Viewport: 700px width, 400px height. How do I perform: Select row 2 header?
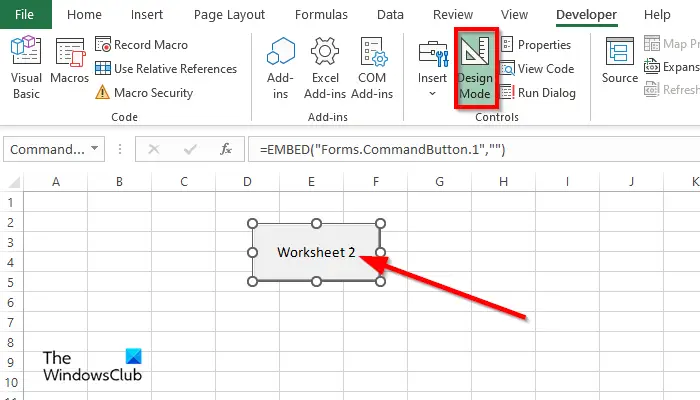[11, 222]
